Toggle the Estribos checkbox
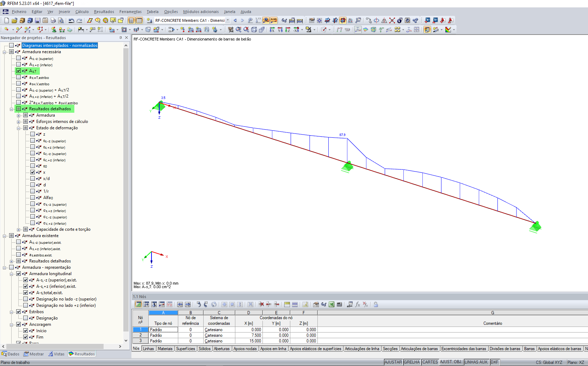Viewport: 588px width, 366px height. (18, 312)
